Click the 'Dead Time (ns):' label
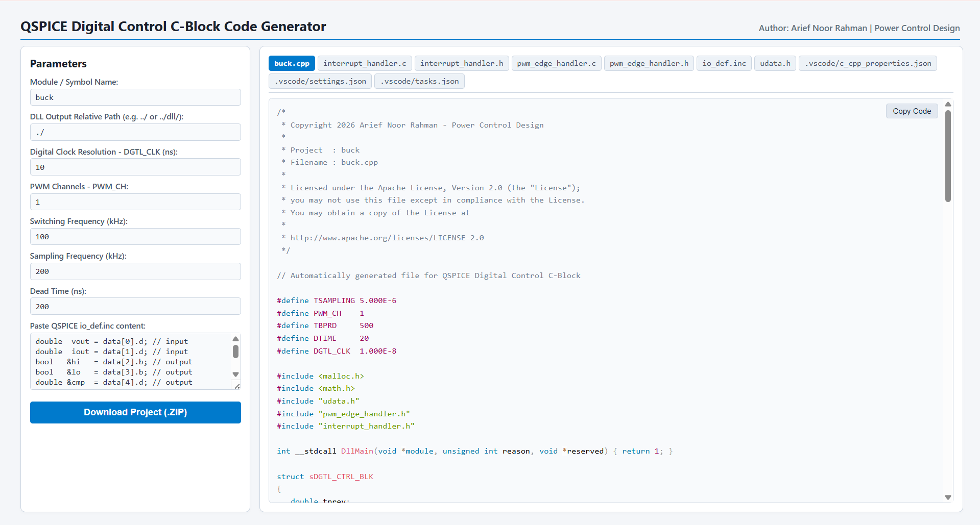This screenshot has height=525, width=980. pyautogui.click(x=58, y=291)
